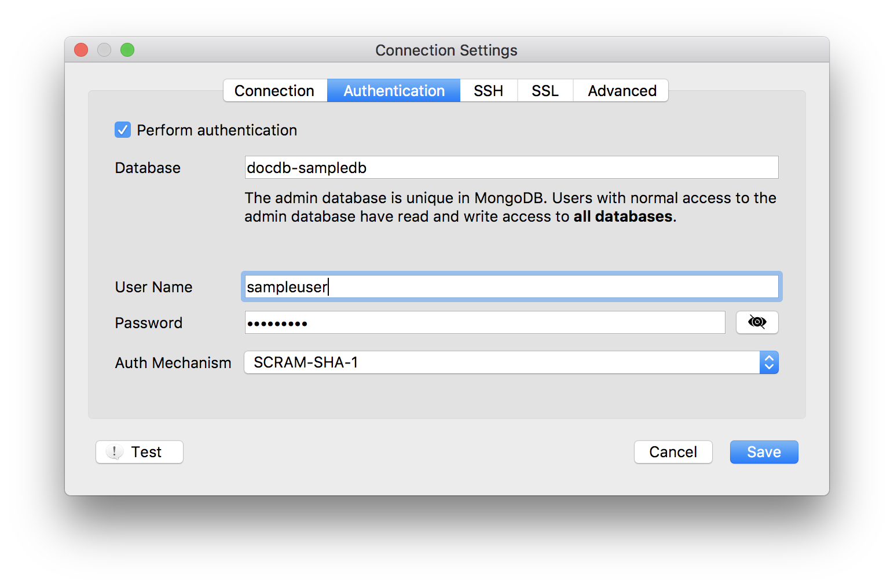This screenshot has width=894, height=588.
Task: Focus the Database field containing docdb-sampledb
Action: [511, 168]
